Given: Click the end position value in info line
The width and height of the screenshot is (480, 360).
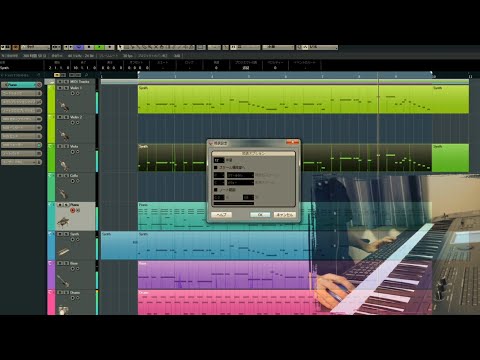Looking at the screenshot, I should point(84,68).
